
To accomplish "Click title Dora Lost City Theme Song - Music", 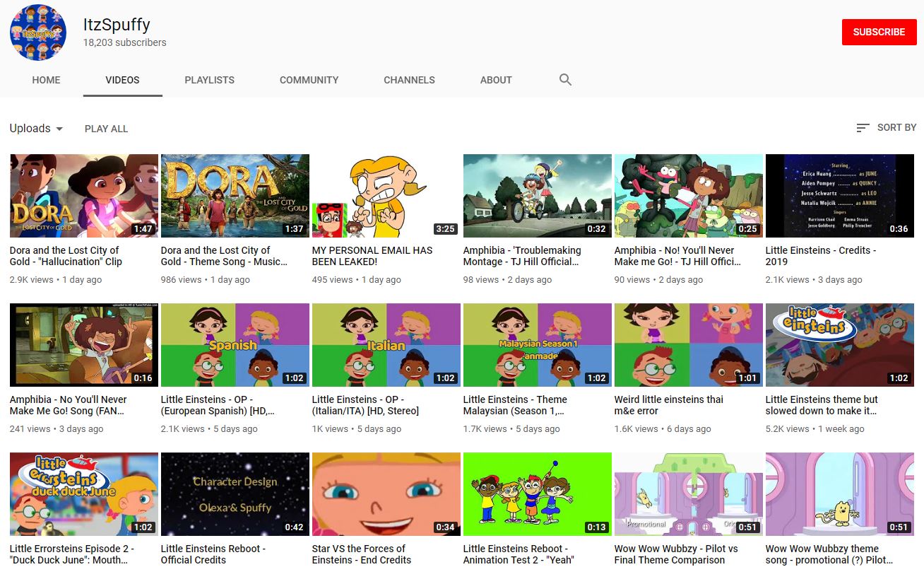I will pos(224,256).
